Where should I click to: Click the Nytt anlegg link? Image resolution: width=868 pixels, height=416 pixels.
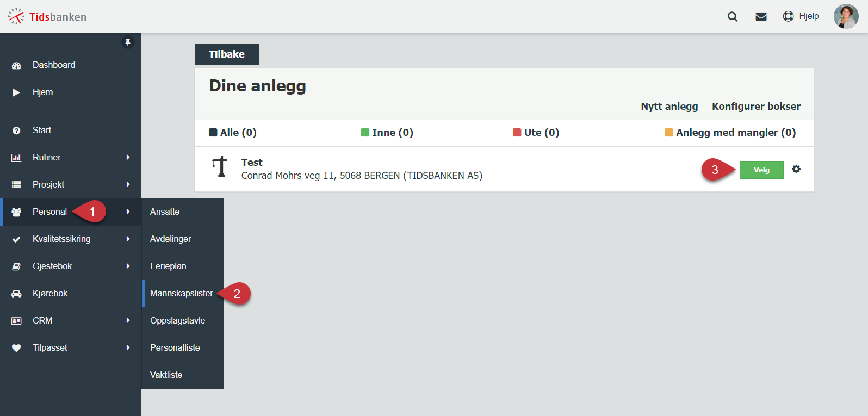669,107
